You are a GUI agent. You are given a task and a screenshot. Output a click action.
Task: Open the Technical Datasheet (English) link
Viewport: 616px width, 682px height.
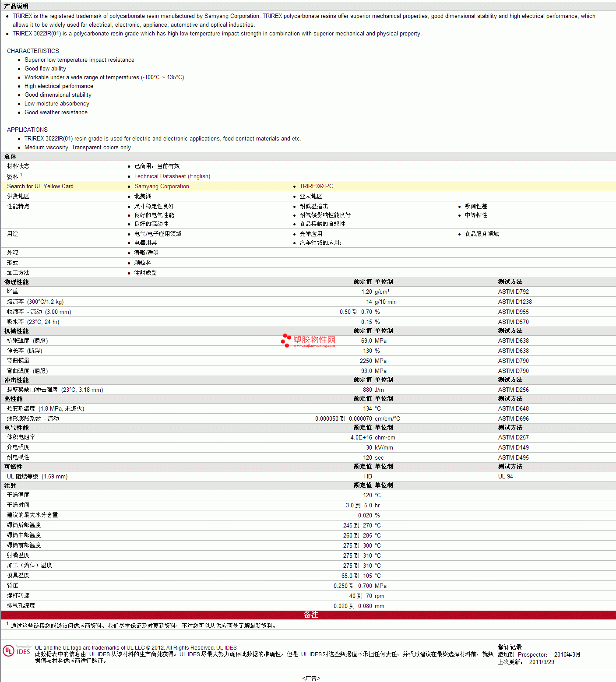pos(172,176)
